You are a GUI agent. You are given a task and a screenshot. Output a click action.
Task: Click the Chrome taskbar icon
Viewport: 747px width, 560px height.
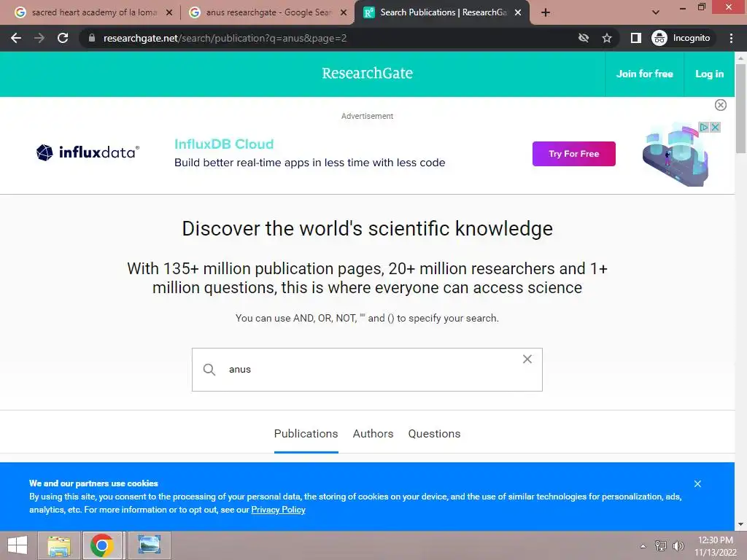click(102, 545)
